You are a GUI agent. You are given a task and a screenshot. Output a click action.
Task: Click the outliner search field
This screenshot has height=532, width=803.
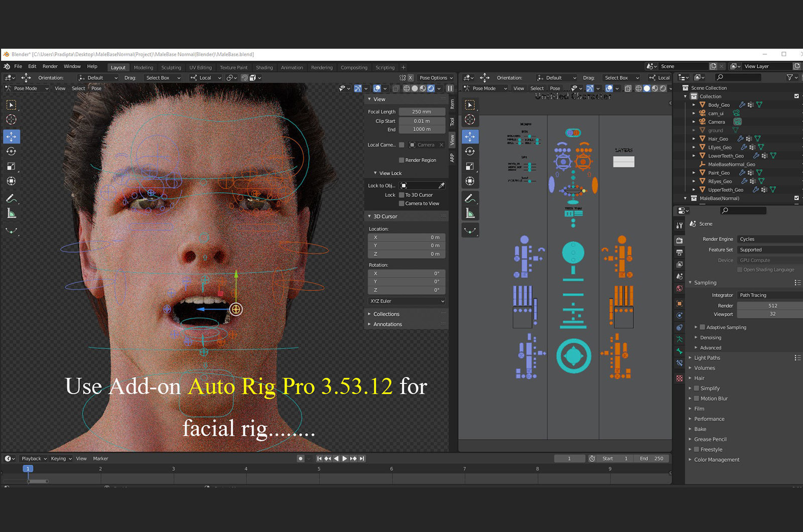pos(739,77)
